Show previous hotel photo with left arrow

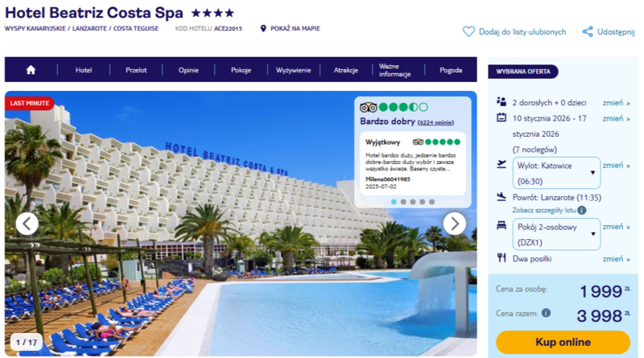pyautogui.click(x=27, y=224)
